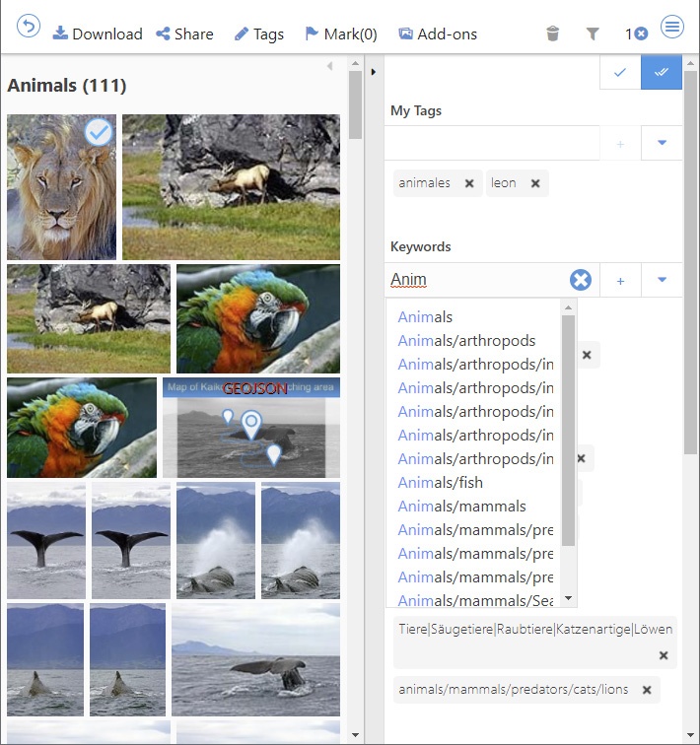Viewport: 700px width, 745px height.
Task: Toggle selection checkmark on lion photo
Action: click(98, 132)
